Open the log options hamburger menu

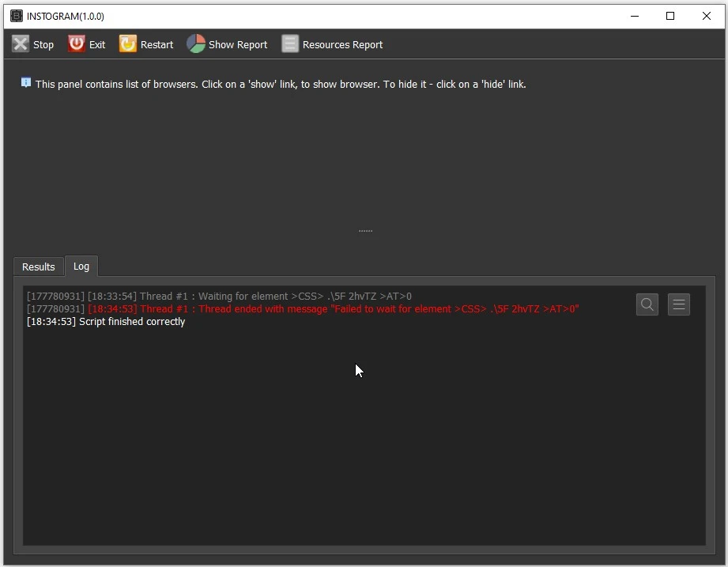[679, 304]
